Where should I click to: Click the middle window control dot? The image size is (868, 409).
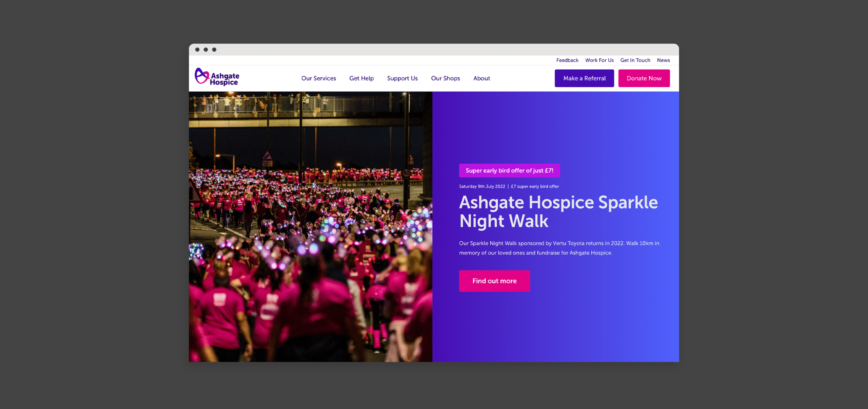coord(206,50)
